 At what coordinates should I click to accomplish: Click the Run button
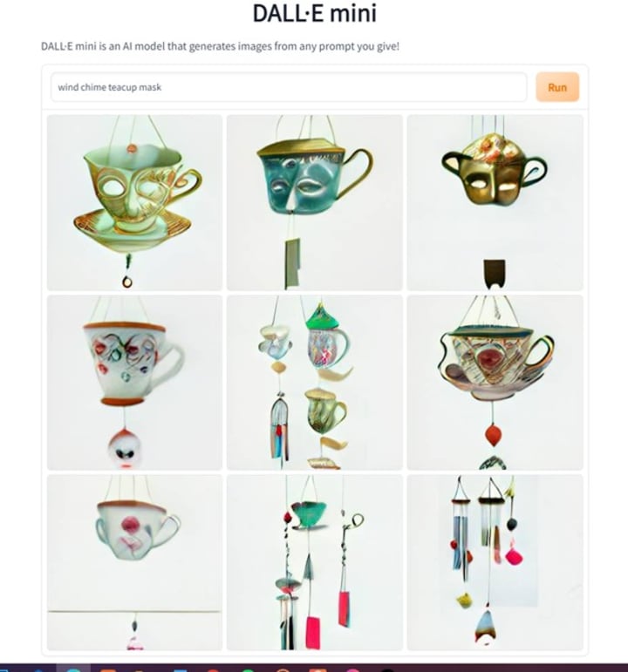pyautogui.click(x=557, y=87)
